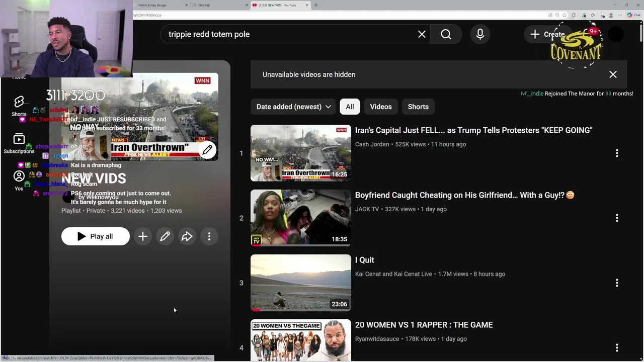Bookmark this page with the star icon

pos(565,15)
